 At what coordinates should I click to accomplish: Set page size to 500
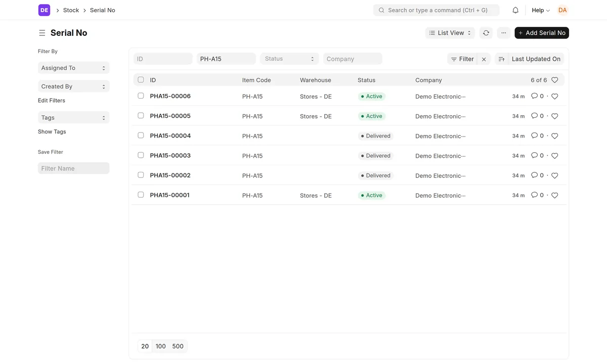(x=178, y=346)
